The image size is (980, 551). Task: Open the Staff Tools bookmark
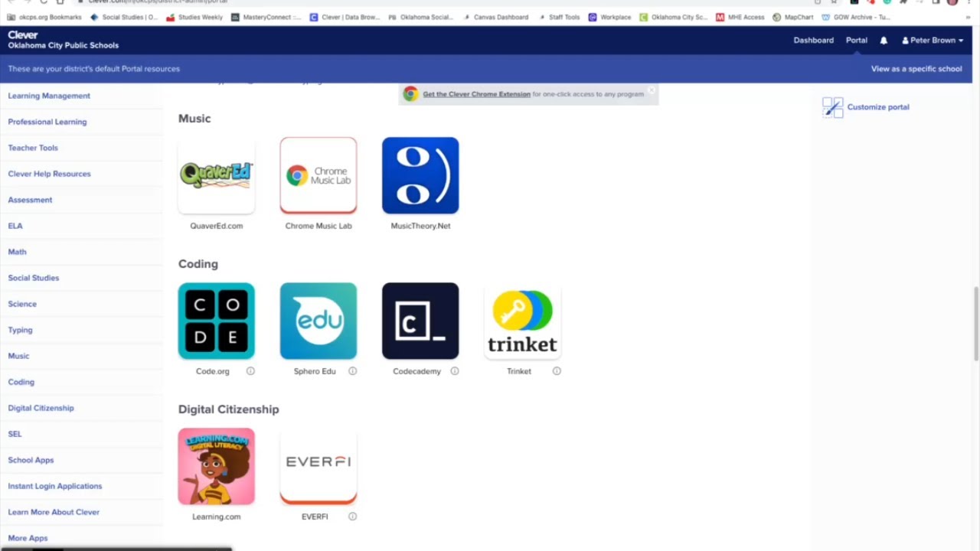click(x=559, y=17)
